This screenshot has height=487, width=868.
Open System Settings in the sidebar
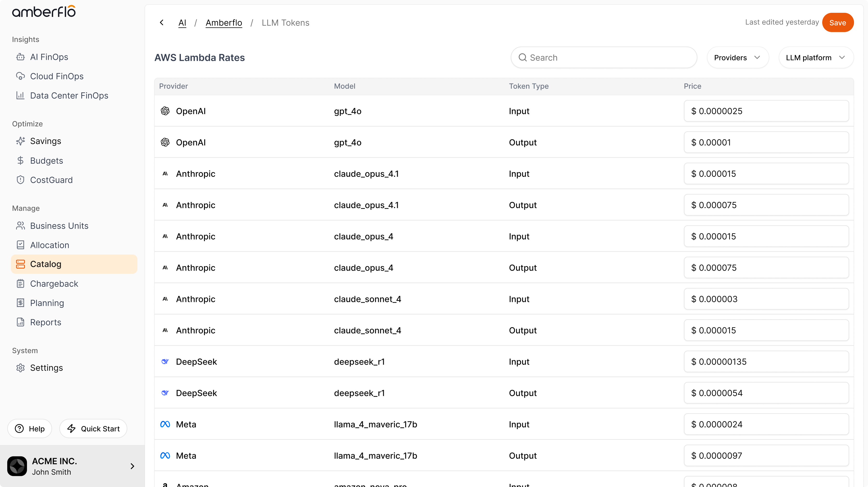46,368
